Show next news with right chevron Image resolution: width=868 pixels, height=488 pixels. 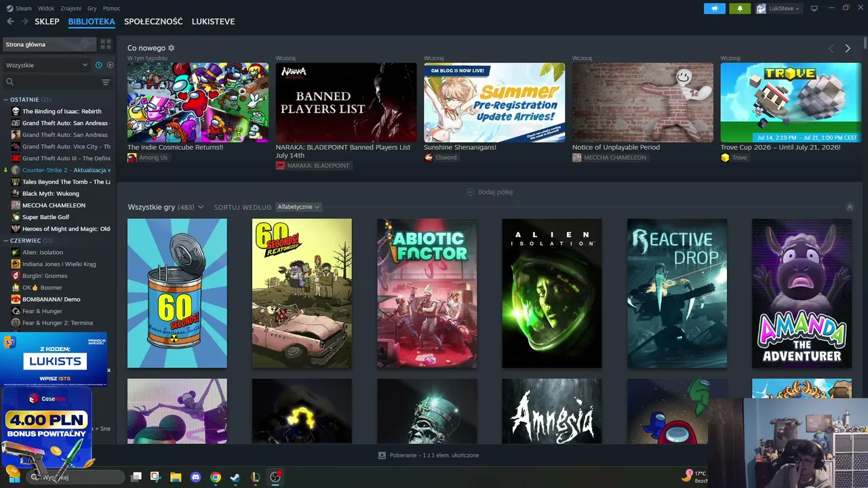[x=848, y=48]
